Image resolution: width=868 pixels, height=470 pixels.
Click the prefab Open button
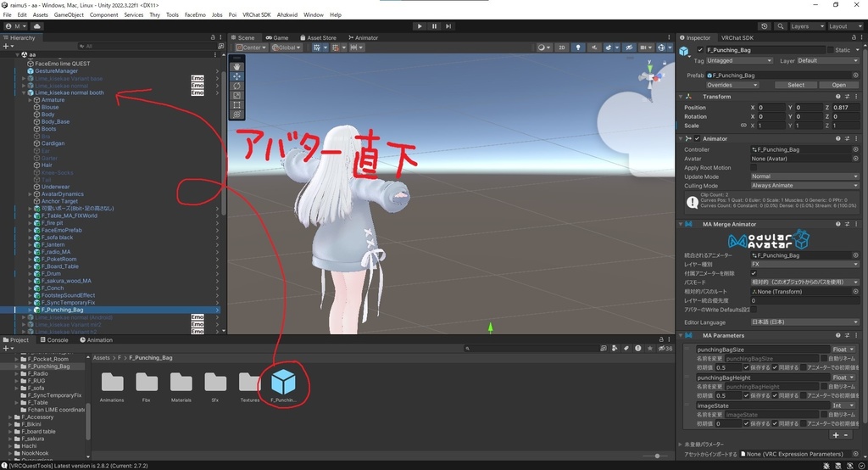[x=838, y=85]
